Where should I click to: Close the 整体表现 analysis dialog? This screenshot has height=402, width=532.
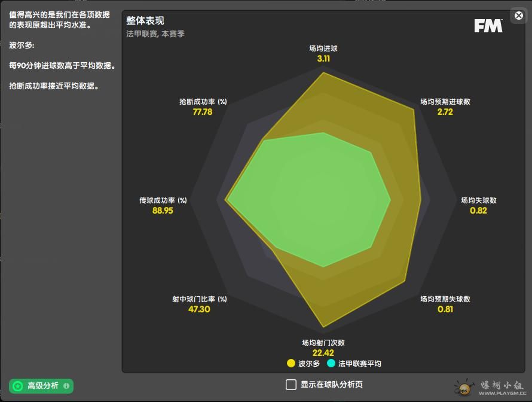[518, 16]
